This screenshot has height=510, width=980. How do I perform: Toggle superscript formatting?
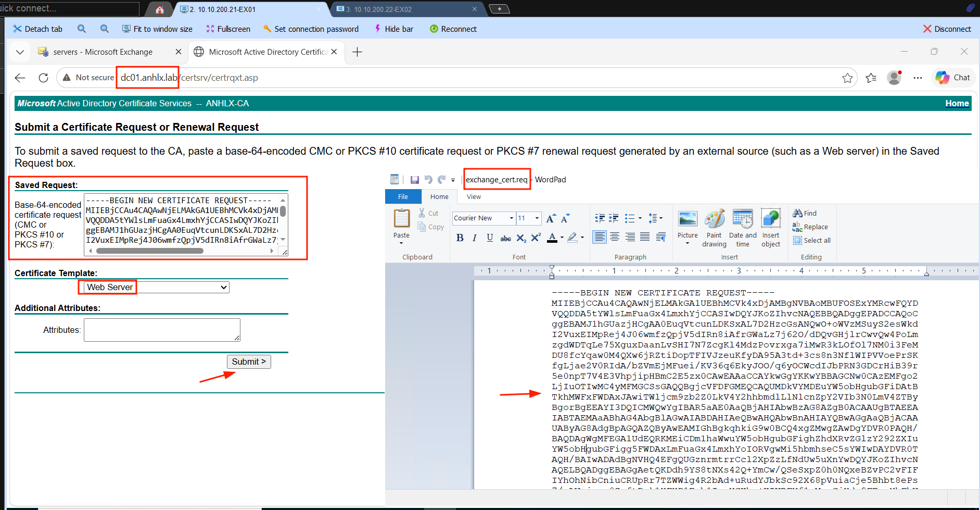(536, 238)
